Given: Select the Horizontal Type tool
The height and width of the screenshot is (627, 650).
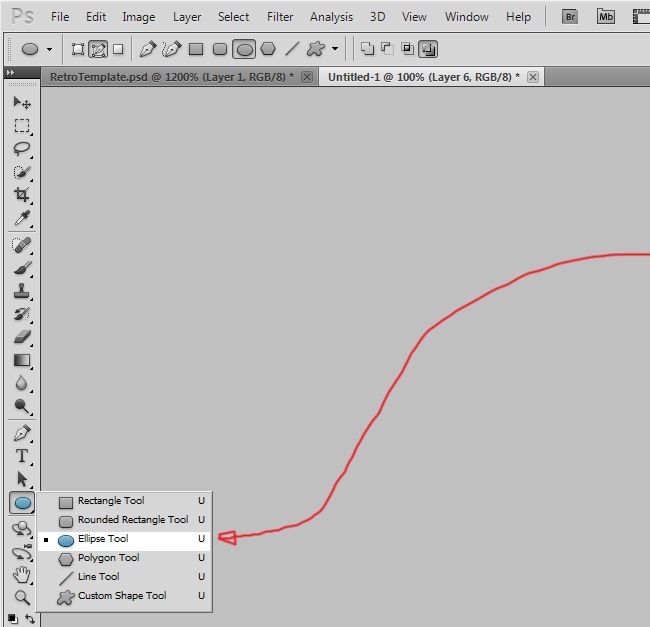Looking at the screenshot, I should (21, 456).
